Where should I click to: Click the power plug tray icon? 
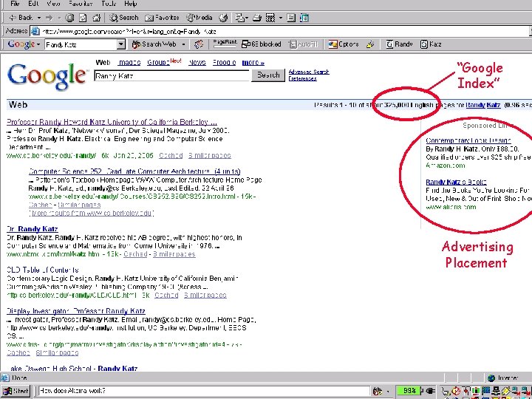click(x=429, y=391)
